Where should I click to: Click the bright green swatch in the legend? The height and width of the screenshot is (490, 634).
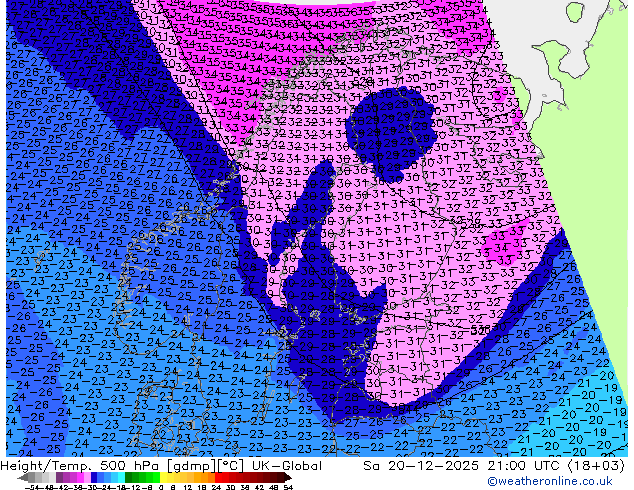coord(156,477)
